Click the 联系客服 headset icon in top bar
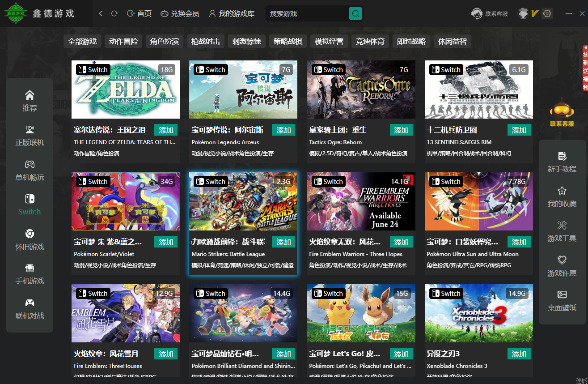Viewport: 588px width, 384px height. click(477, 14)
